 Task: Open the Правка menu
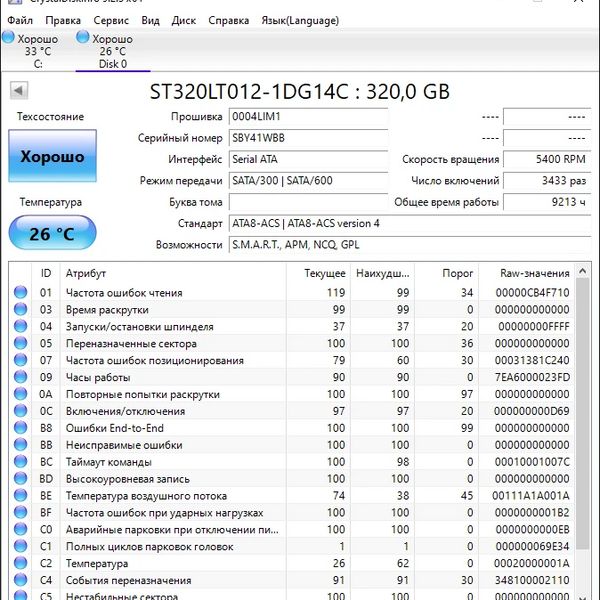[63, 20]
